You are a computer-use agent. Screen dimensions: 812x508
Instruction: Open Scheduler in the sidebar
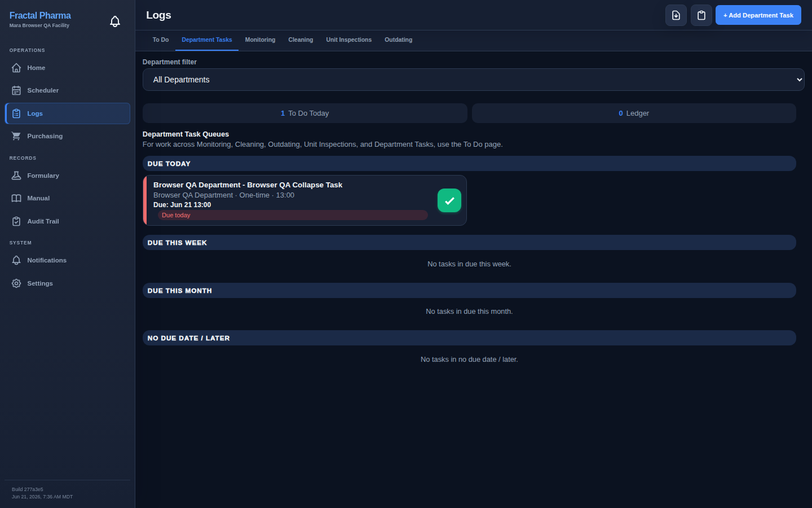click(x=68, y=90)
